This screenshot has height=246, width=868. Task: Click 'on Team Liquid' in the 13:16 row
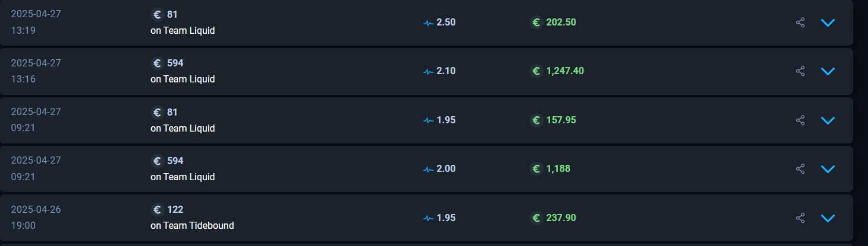(183, 79)
